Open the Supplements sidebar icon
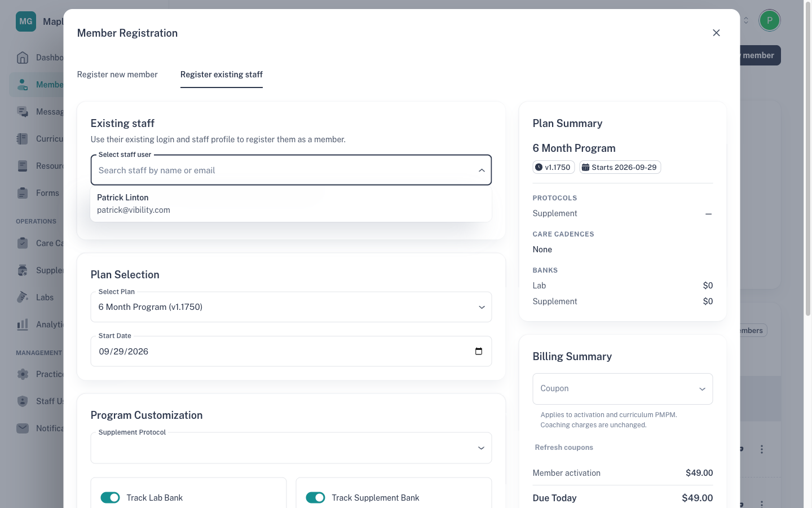The image size is (812, 508). tap(23, 270)
